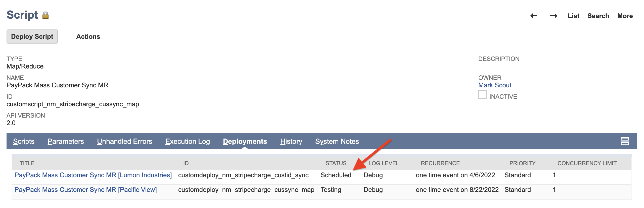Viewport: 644px width, 208px height.
Task: Open the System Notes subtab
Action: [337, 141]
